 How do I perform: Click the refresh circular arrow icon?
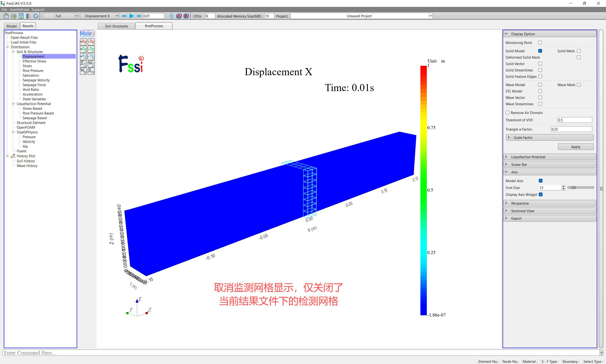36,16
